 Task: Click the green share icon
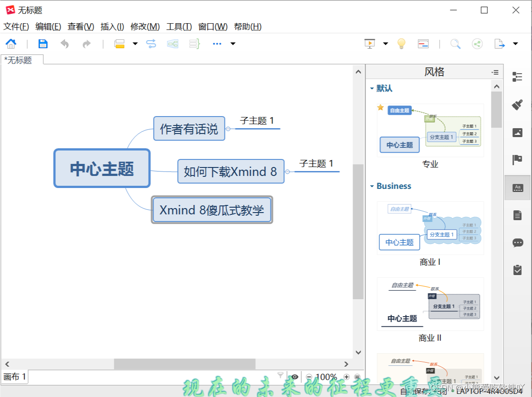[x=478, y=43]
